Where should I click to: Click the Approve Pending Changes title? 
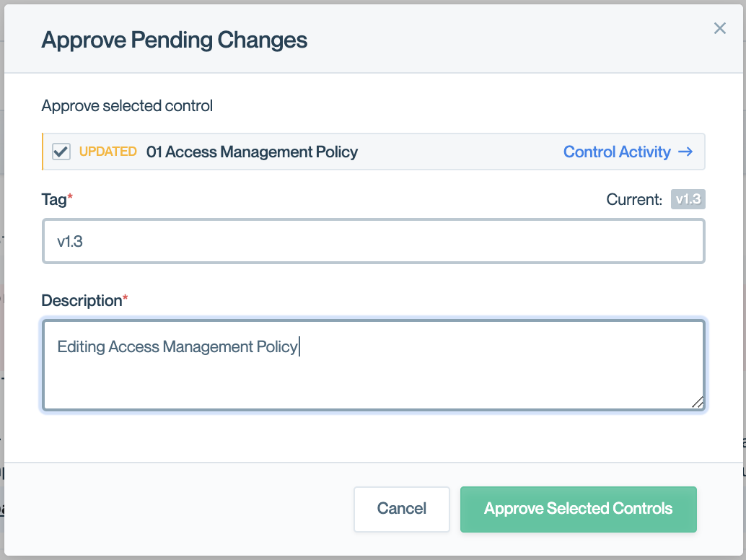coord(175,40)
